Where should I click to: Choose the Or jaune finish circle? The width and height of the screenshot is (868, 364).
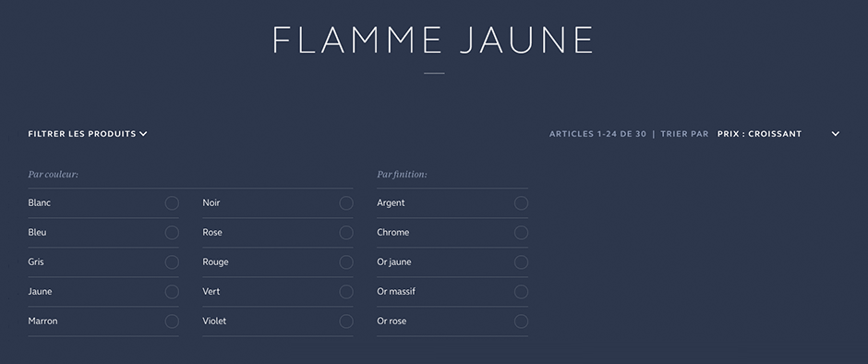pos(521,262)
